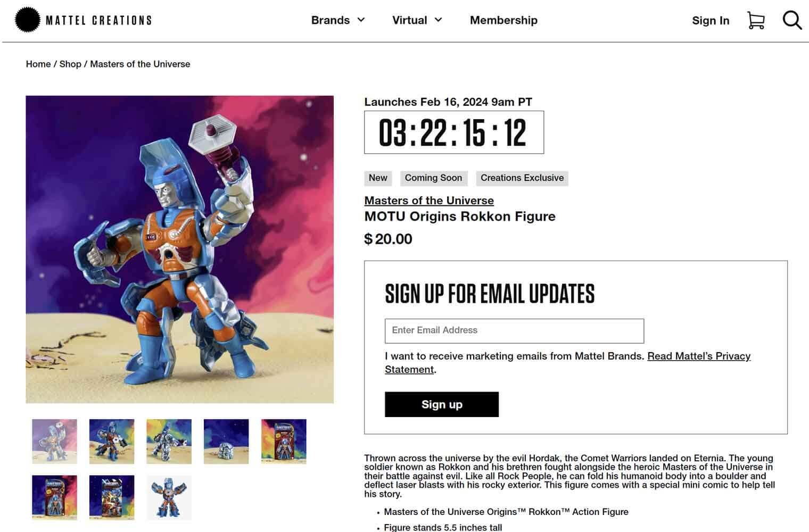
Task: Read Mattel's Privacy Statement link
Action: click(x=567, y=363)
